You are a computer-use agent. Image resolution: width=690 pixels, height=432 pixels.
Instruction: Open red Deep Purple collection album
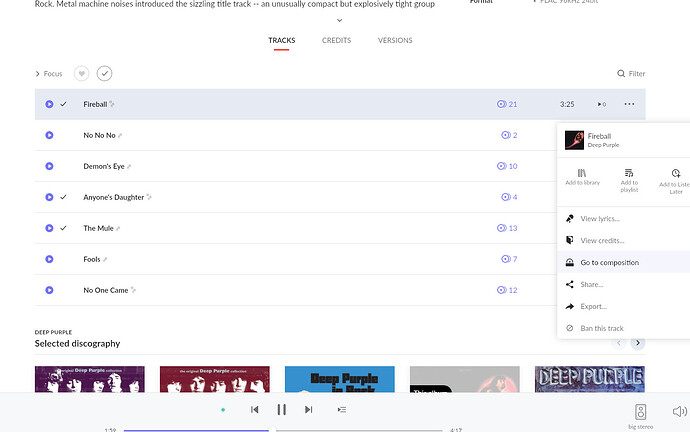click(x=215, y=379)
